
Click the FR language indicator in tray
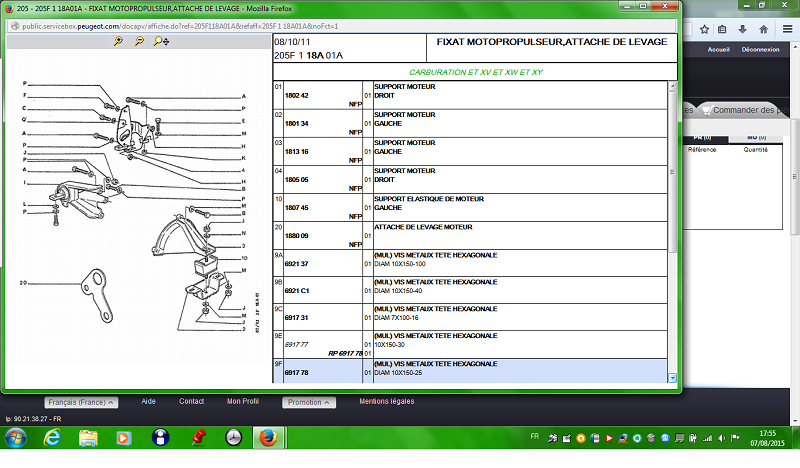click(534, 436)
